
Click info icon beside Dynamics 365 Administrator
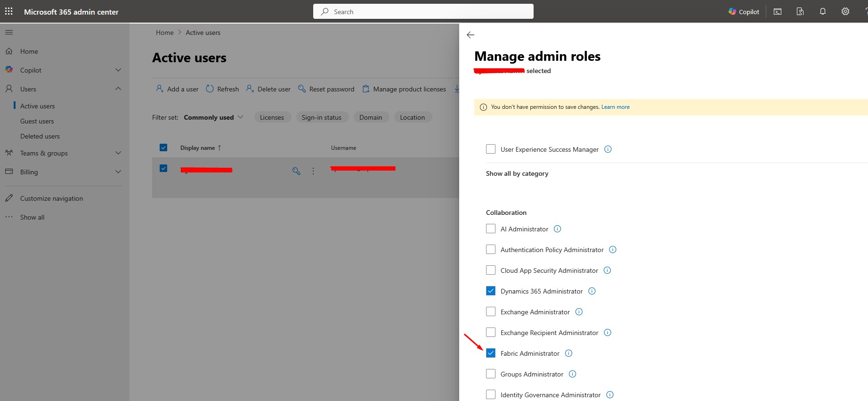592,291
